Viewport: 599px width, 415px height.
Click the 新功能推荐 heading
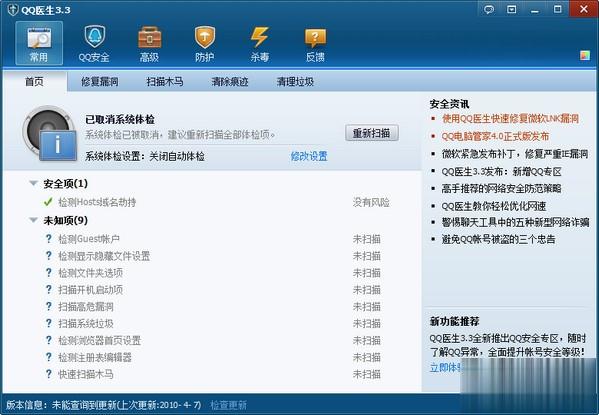click(x=454, y=321)
